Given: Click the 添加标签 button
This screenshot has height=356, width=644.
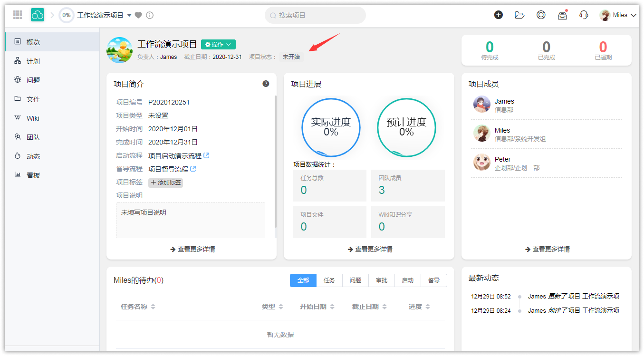Looking at the screenshot, I should point(165,183).
